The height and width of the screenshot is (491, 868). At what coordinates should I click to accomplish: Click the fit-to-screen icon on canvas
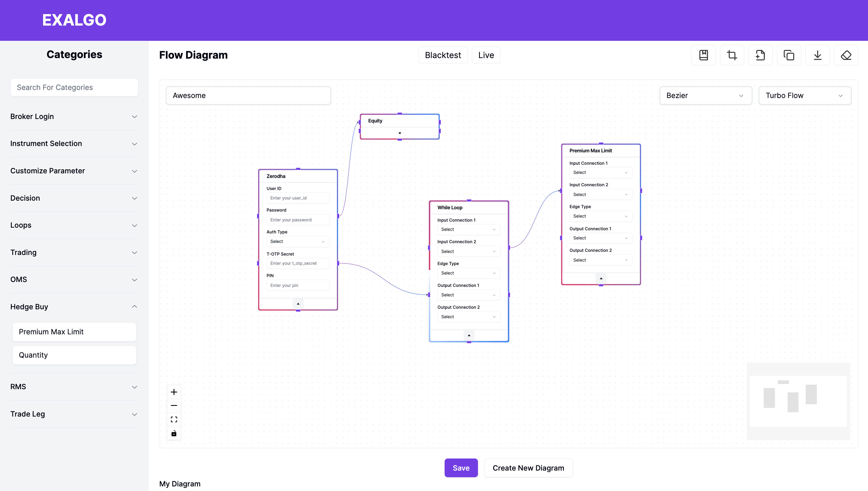click(174, 419)
